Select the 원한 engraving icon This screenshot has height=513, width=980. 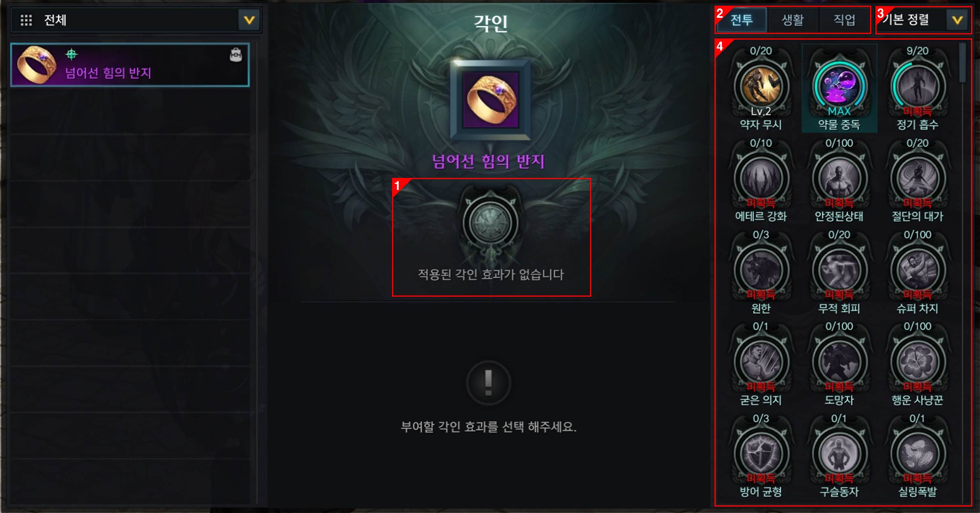761,270
